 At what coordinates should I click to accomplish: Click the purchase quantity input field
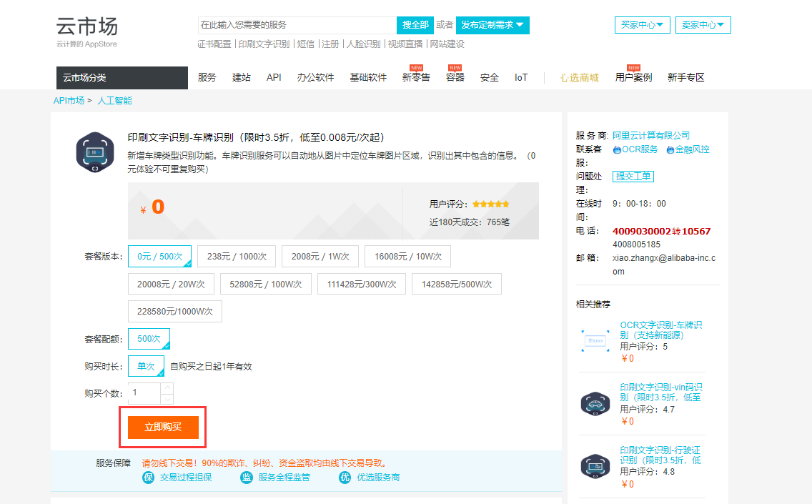coord(144,393)
